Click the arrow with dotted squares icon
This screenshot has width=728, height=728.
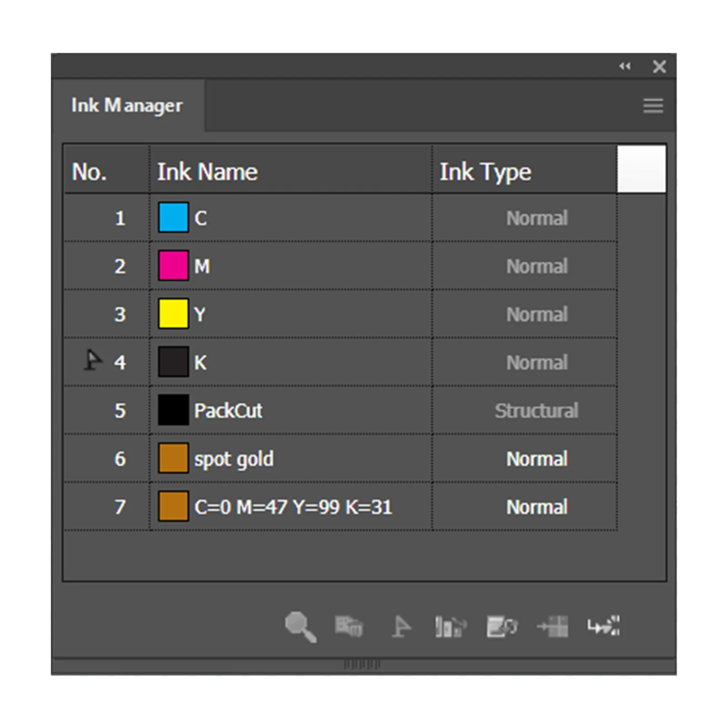click(x=603, y=626)
